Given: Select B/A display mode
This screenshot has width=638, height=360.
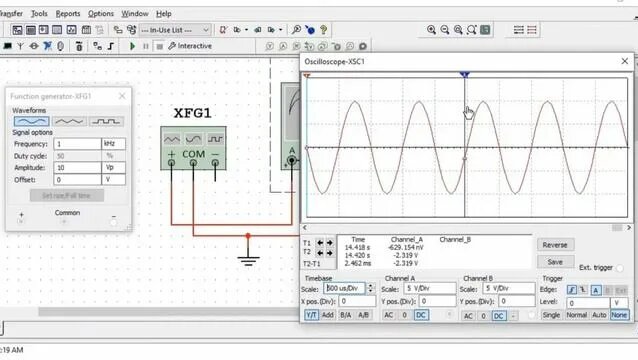Looking at the screenshot, I should pyautogui.click(x=345, y=315).
